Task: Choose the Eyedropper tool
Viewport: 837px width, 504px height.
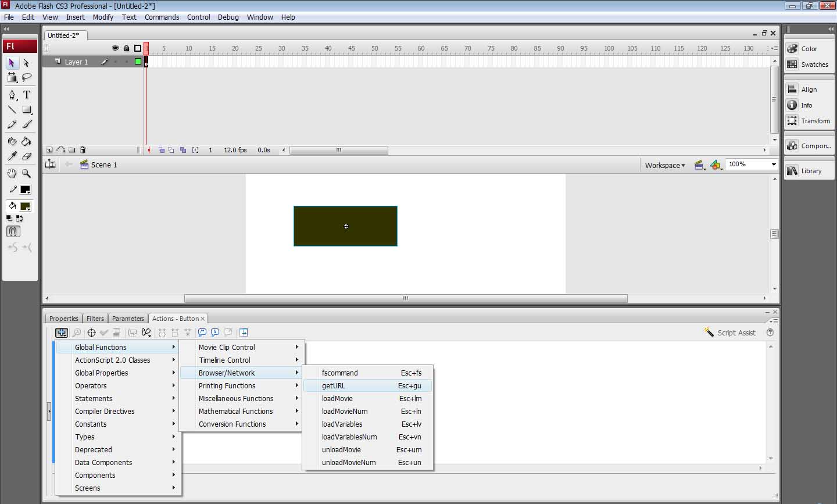Action: click(12, 156)
